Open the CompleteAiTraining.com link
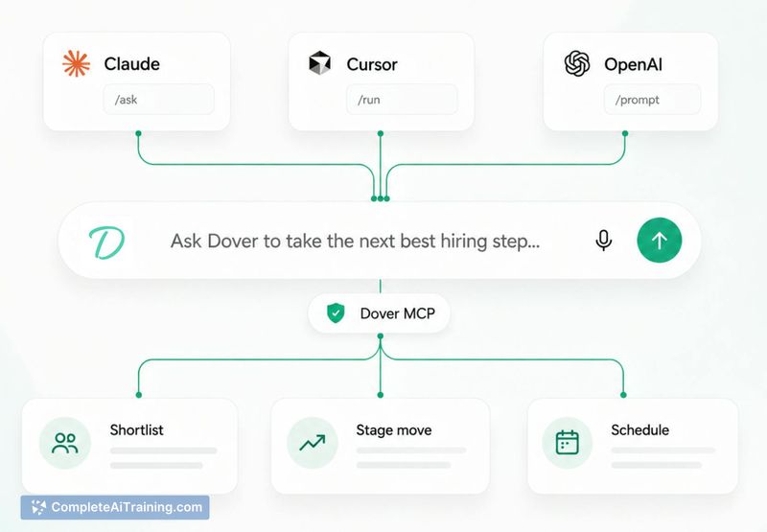Image resolution: width=767 pixels, height=532 pixels. click(115, 507)
